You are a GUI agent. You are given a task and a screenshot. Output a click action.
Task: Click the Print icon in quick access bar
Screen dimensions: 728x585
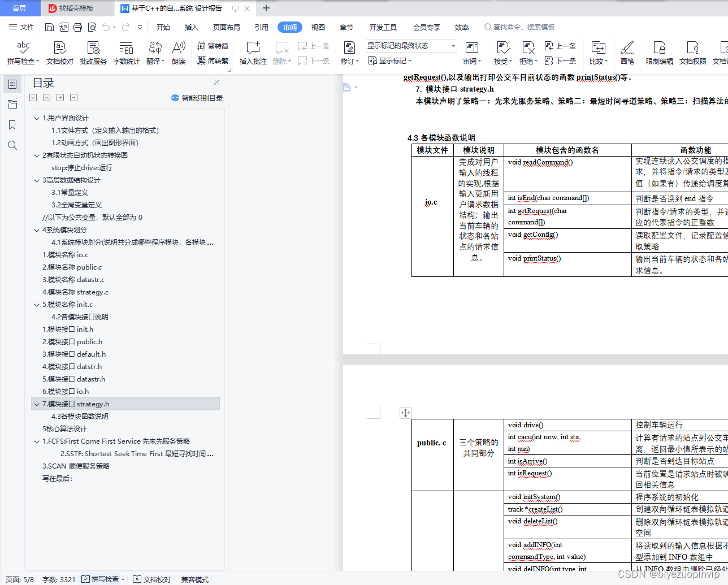coord(78,27)
